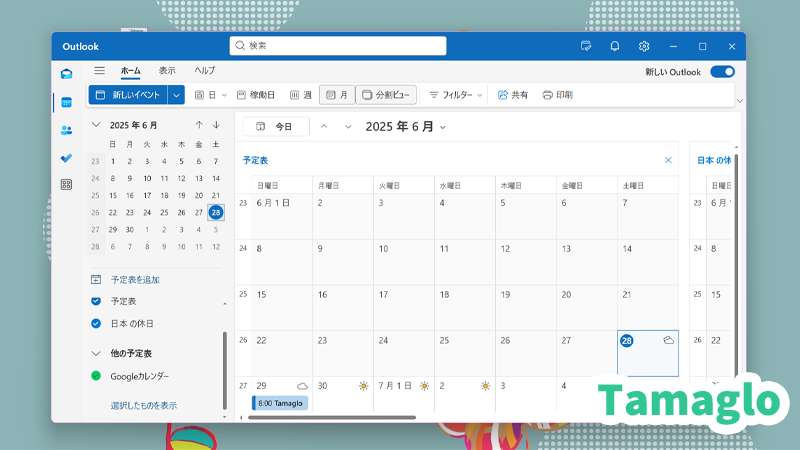This screenshot has height=450, width=800.
Task: Click the 新しいイベント button
Action: pyautogui.click(x=128, y=95)
